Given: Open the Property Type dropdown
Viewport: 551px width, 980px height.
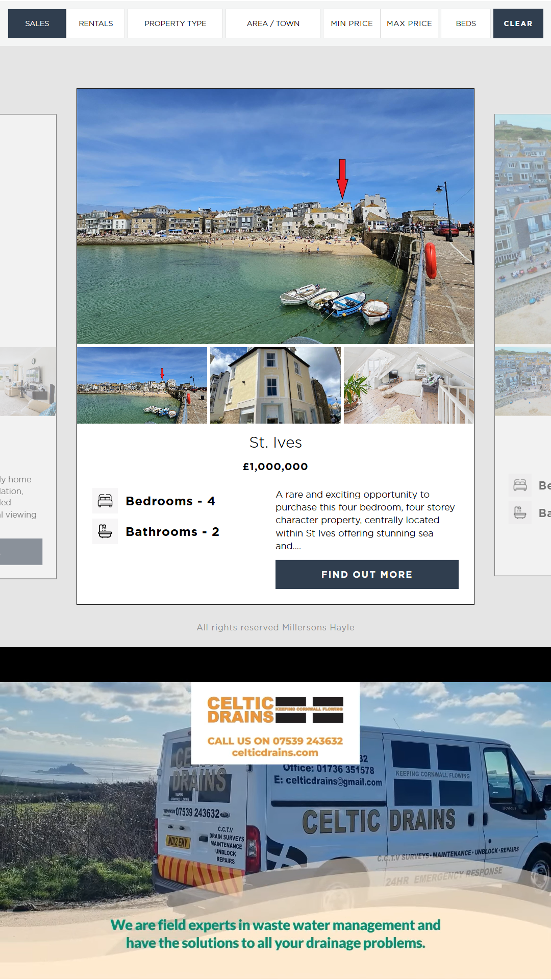Looking at the screenshot, I should (175, 23).
